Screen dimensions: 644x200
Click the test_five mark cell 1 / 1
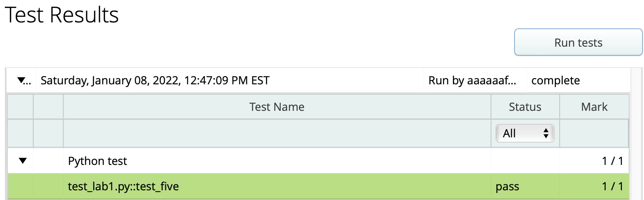point(612,186)
